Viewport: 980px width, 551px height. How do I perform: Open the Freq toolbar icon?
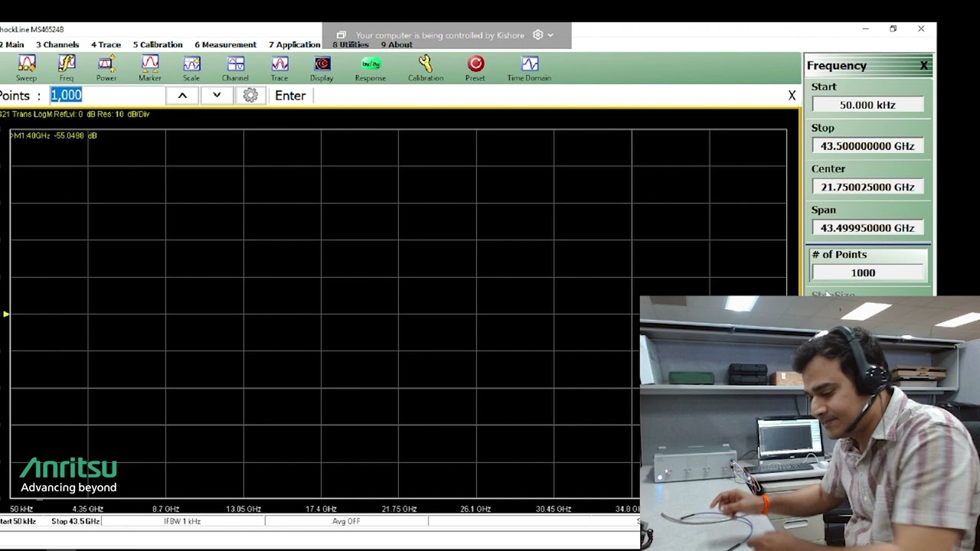67,68
